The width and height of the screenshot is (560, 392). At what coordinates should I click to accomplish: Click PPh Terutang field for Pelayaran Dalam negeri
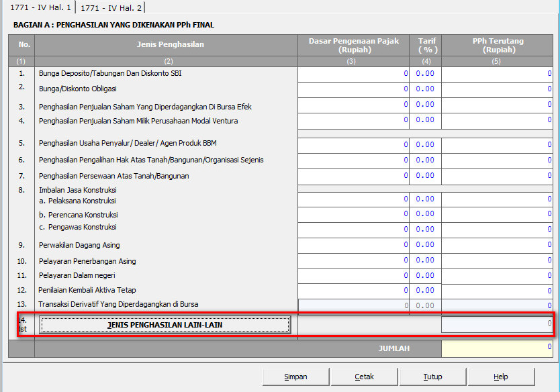pos(497,277)
